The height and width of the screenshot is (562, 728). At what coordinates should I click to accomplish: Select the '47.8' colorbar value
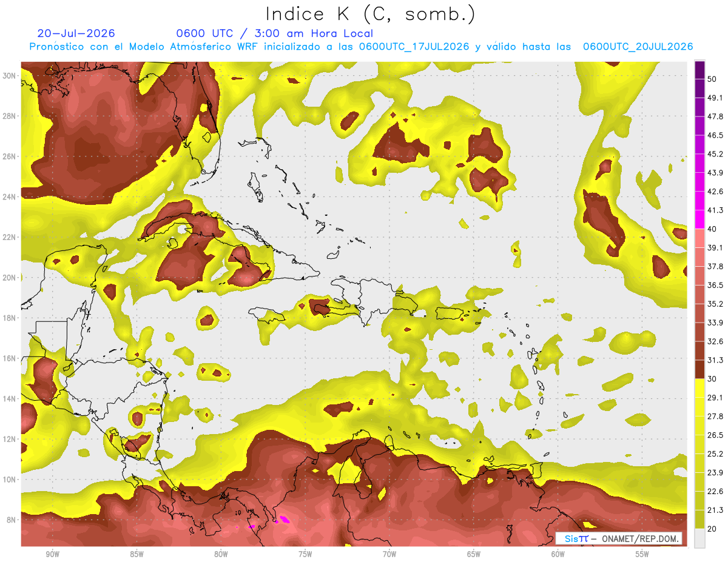[715, 116]
